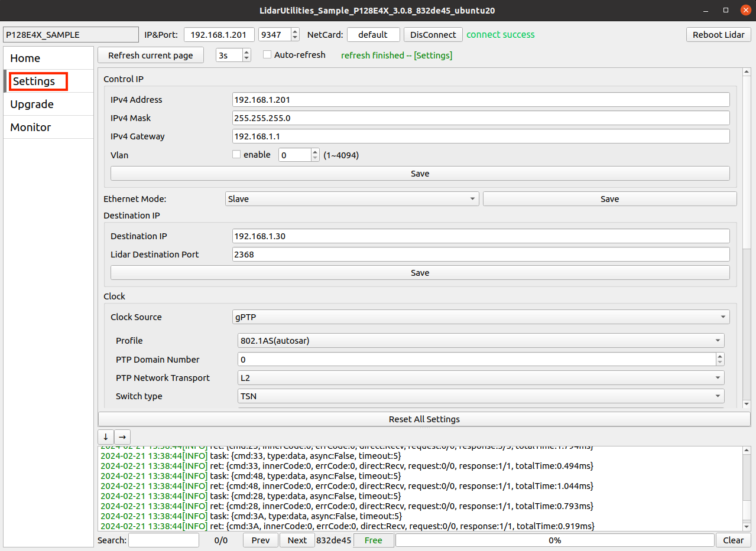
Task: Save the Ethernet Mode setting
Action: (x=610, y=199)
